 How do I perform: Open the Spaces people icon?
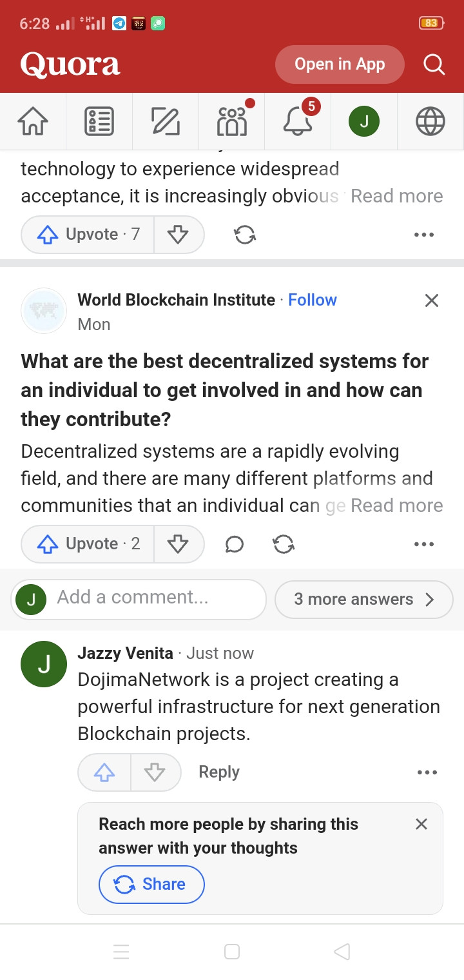tap(232, 121)
